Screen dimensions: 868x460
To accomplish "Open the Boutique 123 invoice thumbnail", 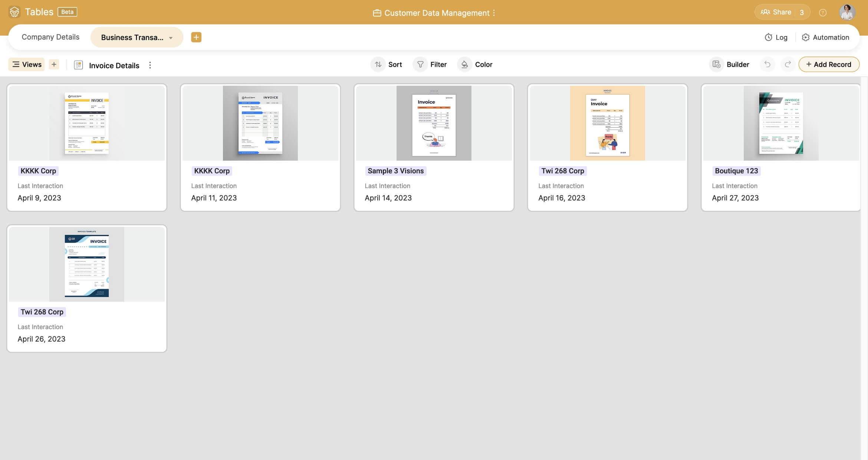I will (x=781, y=123).
